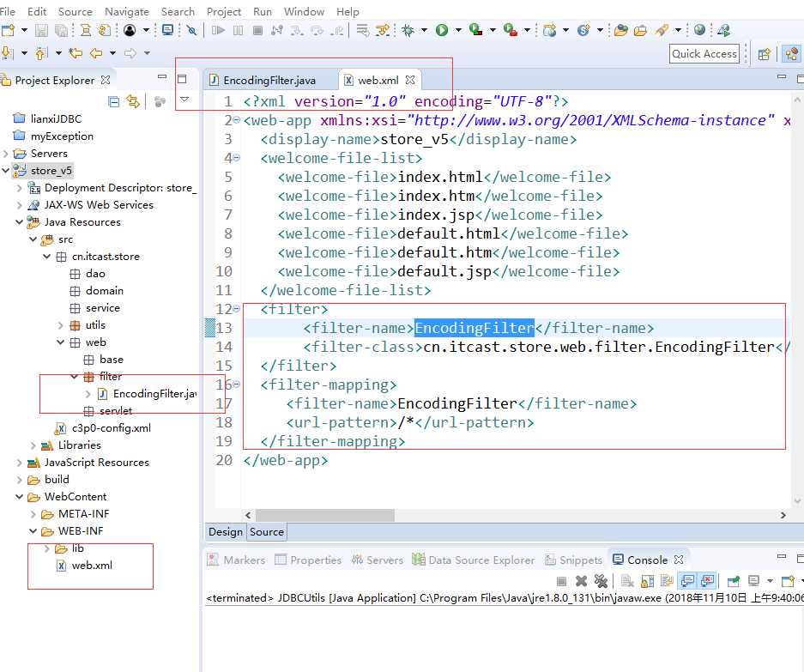Image resolution: width=804 pixels, height=672 pixels.
Task: Expand the Servers project node
Action: [x=6, y=154]
